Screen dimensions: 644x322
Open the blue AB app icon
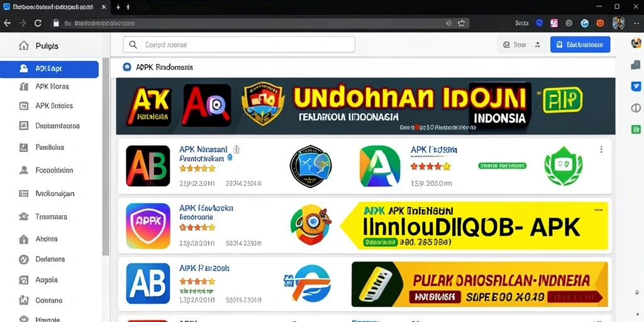point(148,283)
